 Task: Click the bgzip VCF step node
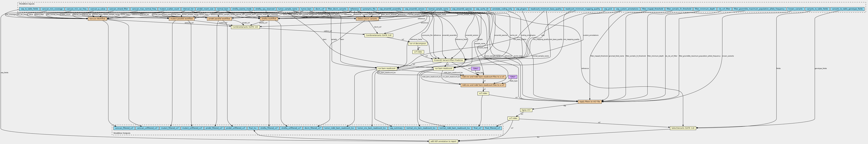click(x=526, y=110)
